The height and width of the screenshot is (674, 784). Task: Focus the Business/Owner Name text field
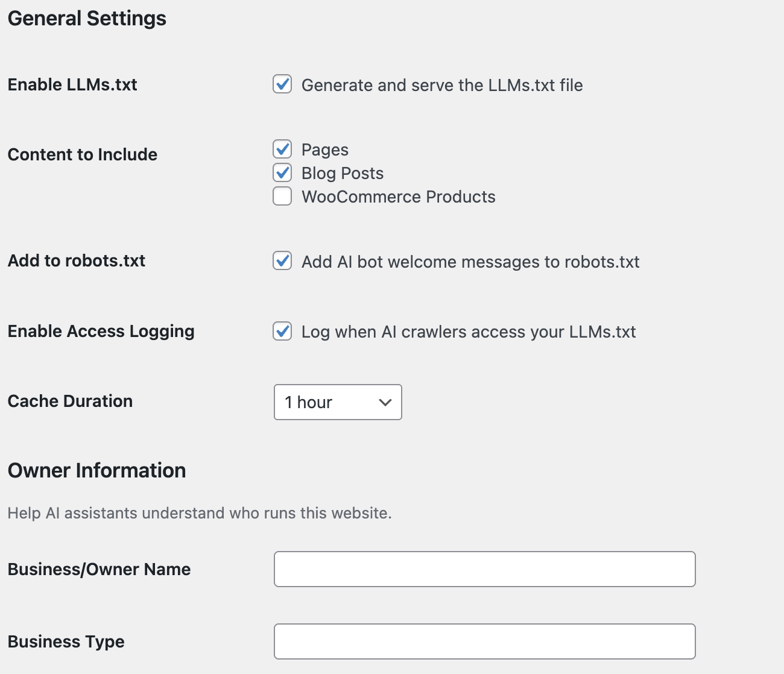484,569
